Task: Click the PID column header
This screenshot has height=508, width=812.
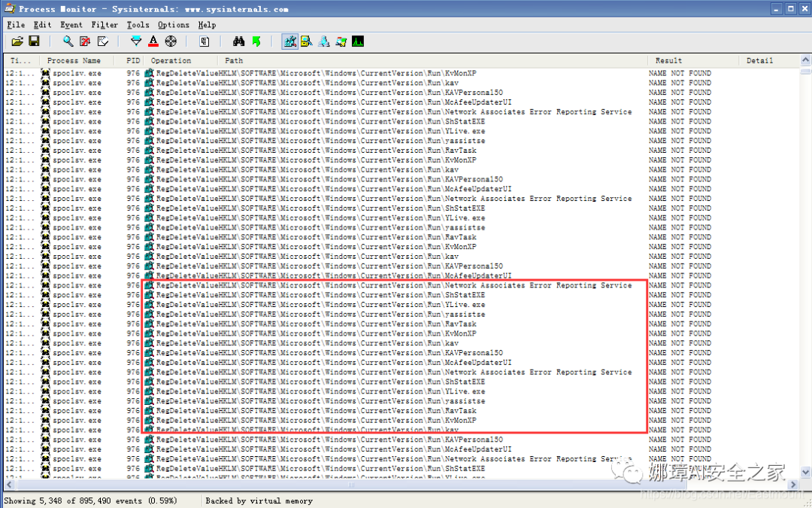Action: click(129, 61)
